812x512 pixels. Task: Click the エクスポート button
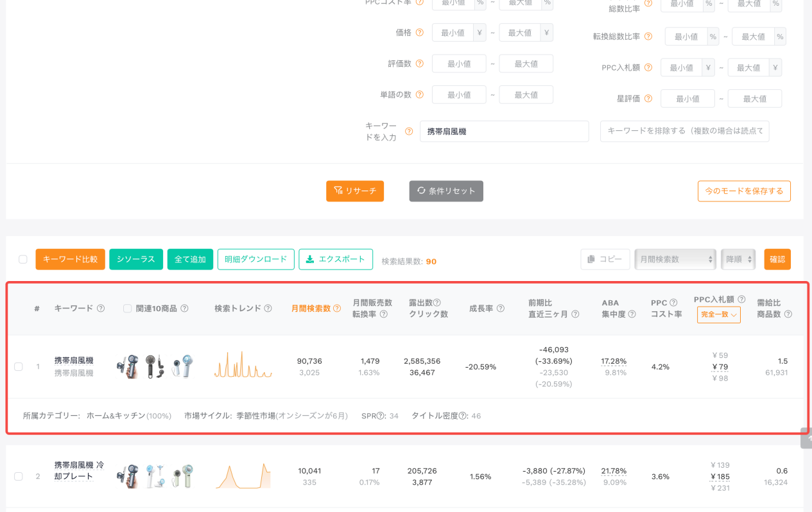(x=336, y=259)
